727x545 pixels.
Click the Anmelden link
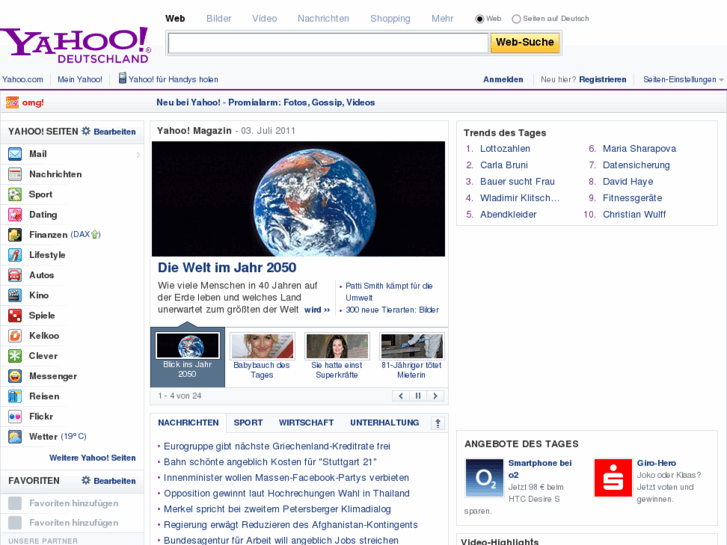[503, 79]
